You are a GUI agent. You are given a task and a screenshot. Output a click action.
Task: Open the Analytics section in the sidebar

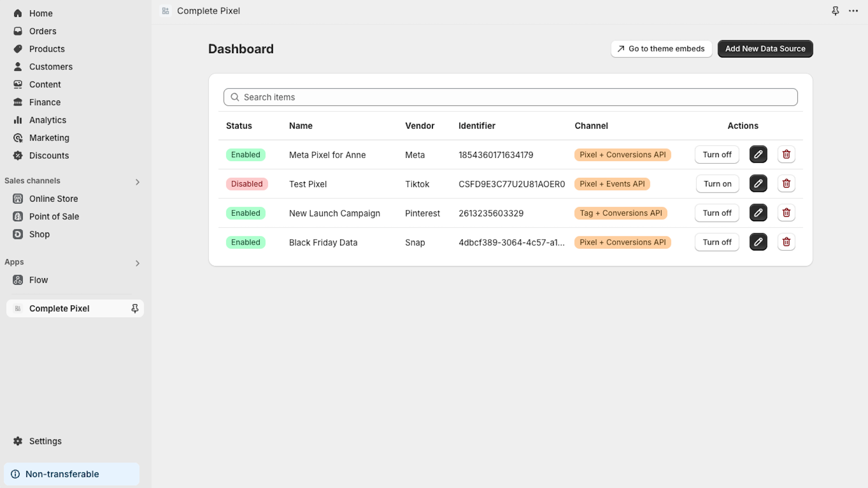coord(47,120)
